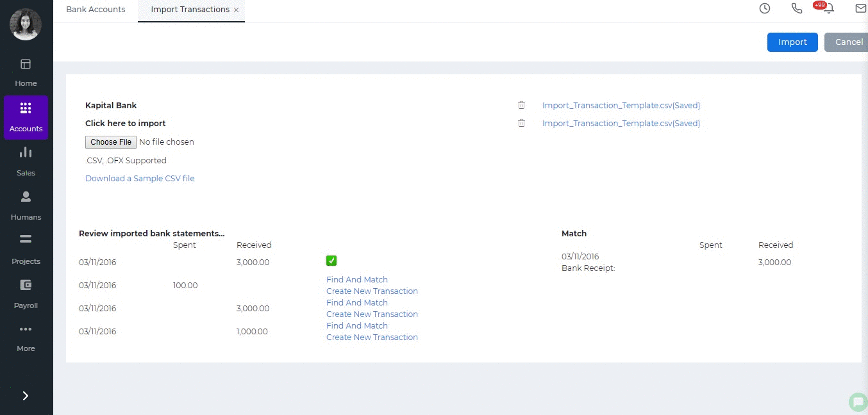Open the Home sidebar icon
This screenshot has width=868, height=415.
[x=26, y=64]
